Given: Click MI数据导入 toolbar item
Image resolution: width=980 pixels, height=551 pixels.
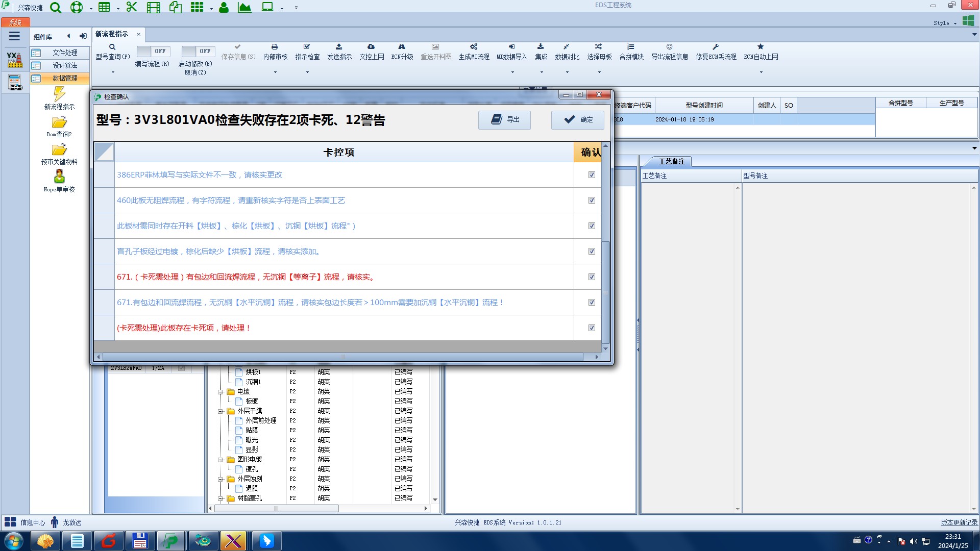Looking at the screenshot, I should click(x=512, y=52).
